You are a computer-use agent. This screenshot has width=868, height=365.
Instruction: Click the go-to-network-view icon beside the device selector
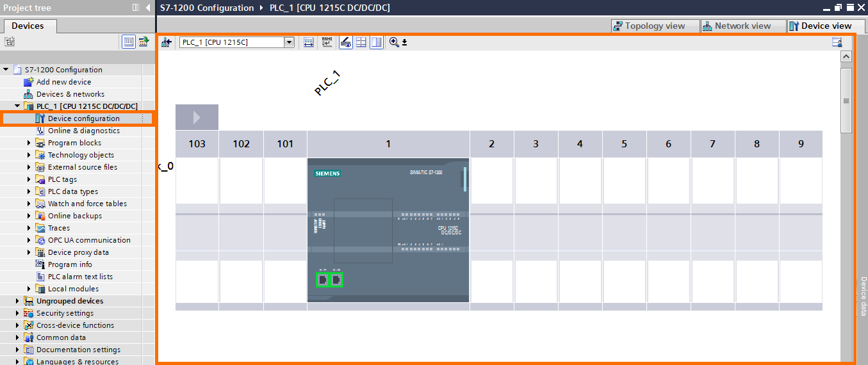coord(167,42)
